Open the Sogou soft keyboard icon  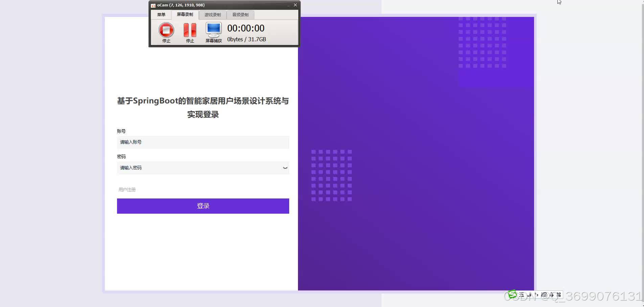[x=544, y=294]
